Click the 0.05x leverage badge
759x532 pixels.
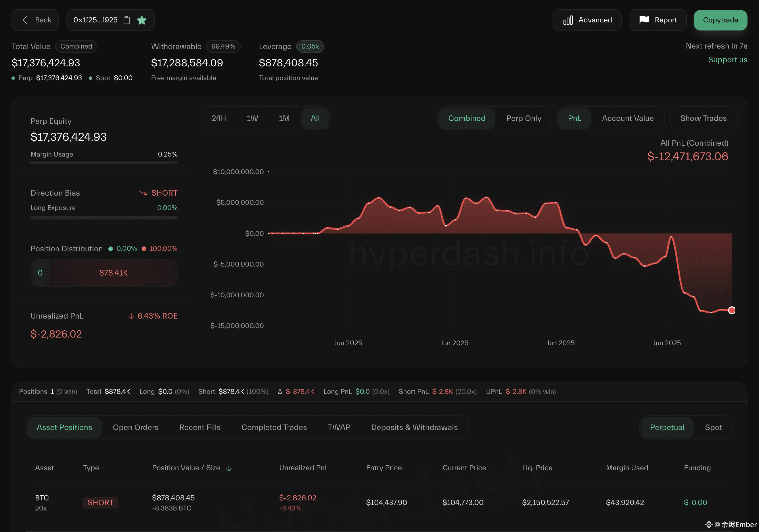(310, 46)
